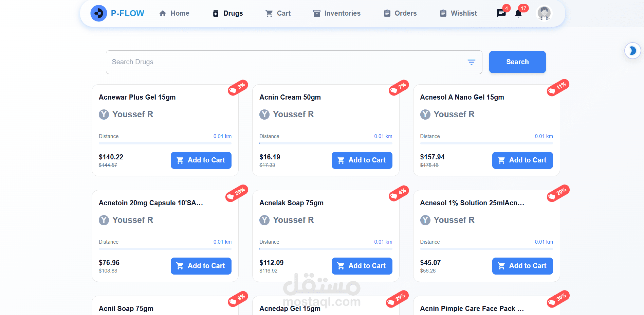
Task: Click the P-FLOW brand name
Action: pos(127,13)
